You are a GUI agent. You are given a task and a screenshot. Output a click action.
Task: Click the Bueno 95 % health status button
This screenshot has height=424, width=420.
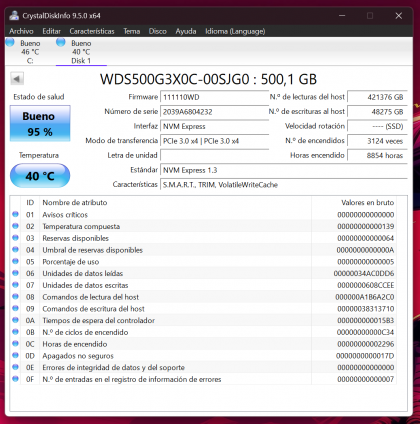[40, 124]
